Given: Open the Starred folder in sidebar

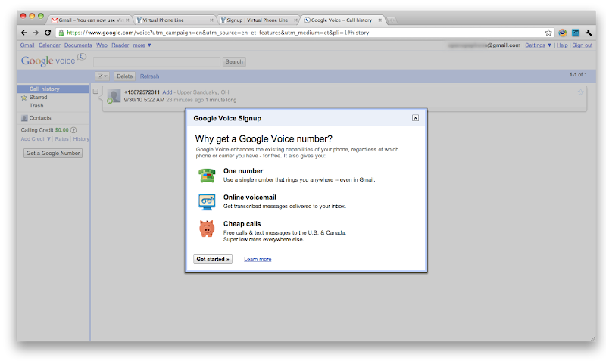Looking at the screenshot, I should coord(38,98).
